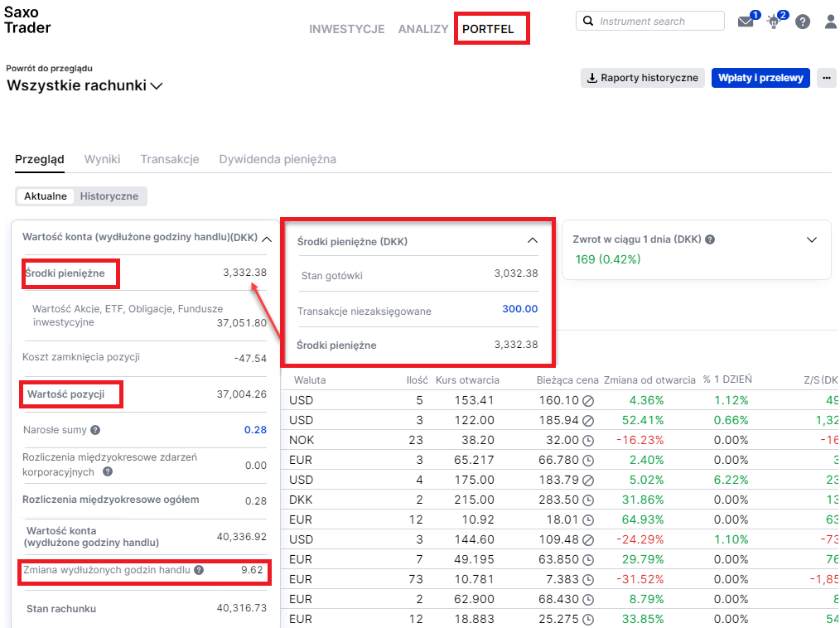840x628 pixels.
Task: Click the 300.00 unbooked transactions link
Action: pyautogui.click(x=519, y=309)
